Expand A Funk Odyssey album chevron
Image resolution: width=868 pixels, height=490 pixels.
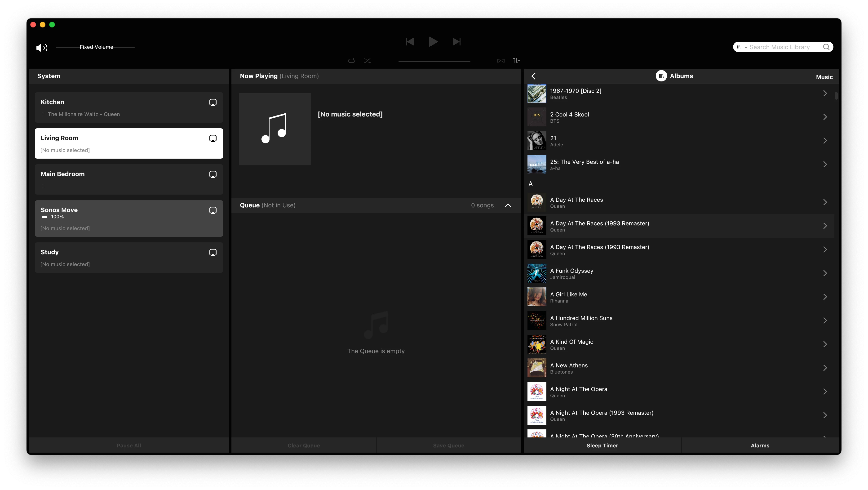pyautogui.click(x=825, y=273)
